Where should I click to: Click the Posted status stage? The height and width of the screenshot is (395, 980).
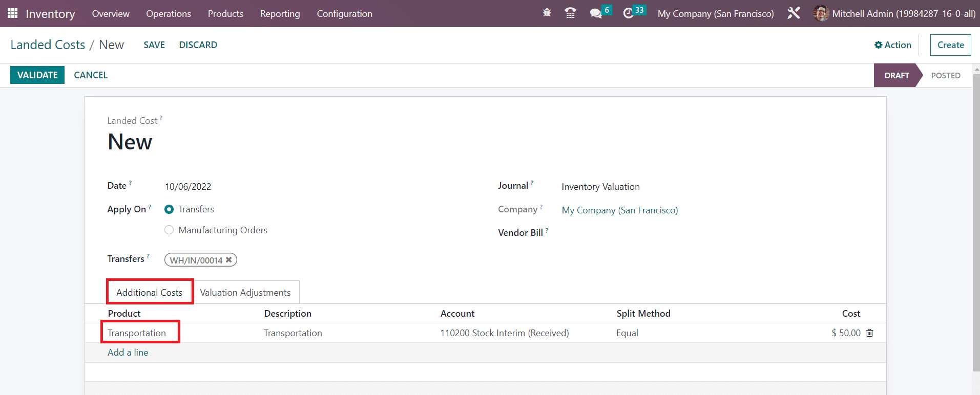tap(945, 76)
